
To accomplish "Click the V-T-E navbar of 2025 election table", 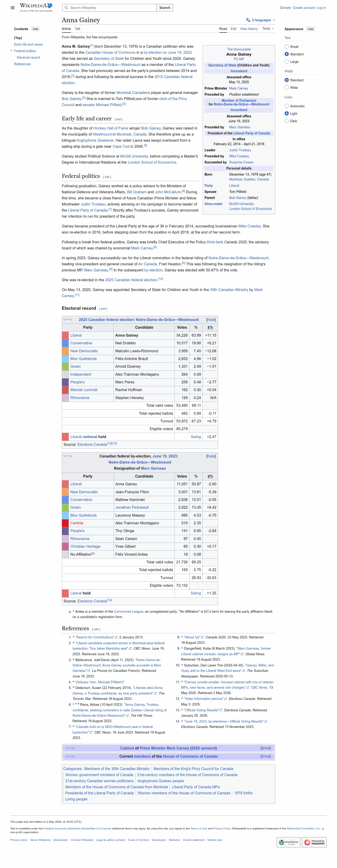I will 68,320.
